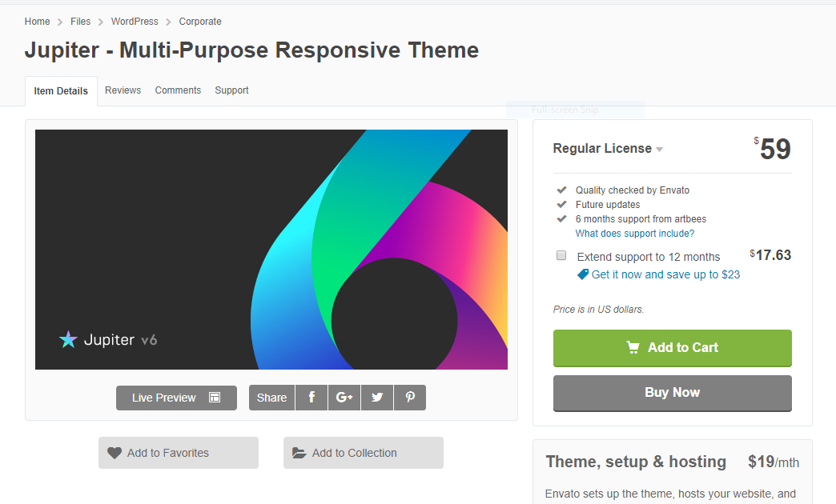Open the Support tab
The image size is (836, 504).
point(231,90)
